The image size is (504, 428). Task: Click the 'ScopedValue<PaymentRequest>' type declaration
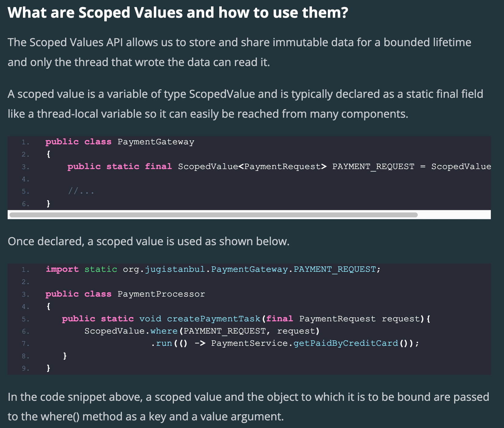tap(252, 167)
